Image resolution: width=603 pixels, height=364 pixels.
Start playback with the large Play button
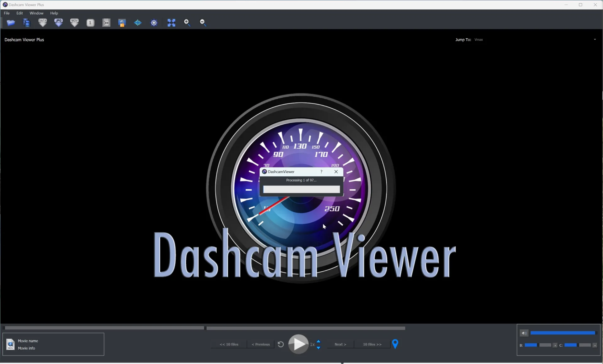pyautogui.click(x=298, y=344)
